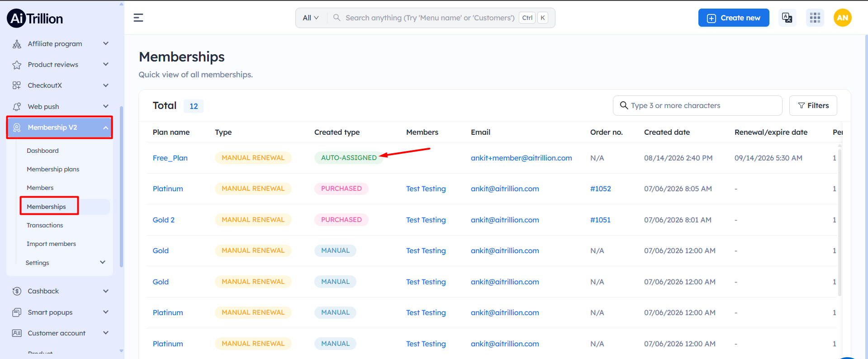Open the Gold 2 plan link

(x=164, y=220)
